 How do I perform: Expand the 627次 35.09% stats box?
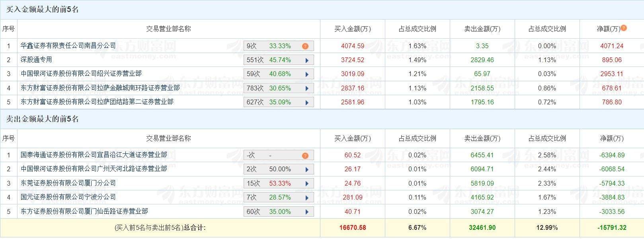click(278, 102)
